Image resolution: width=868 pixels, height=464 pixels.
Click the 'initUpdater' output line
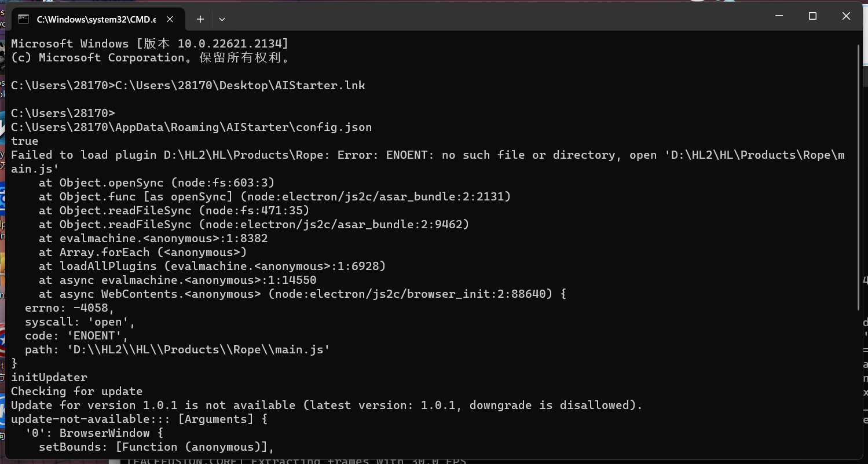[49, 377]
